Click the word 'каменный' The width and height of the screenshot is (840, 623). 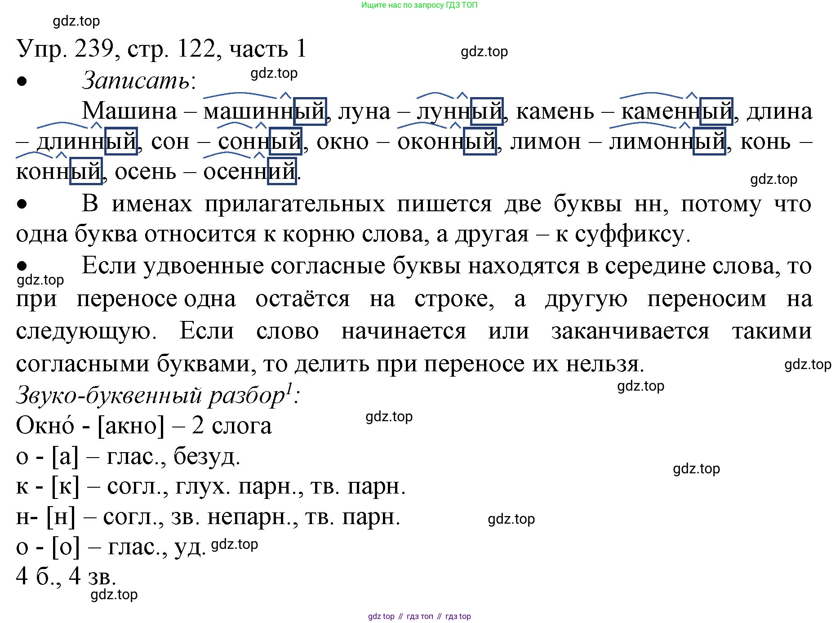(676, 111)
